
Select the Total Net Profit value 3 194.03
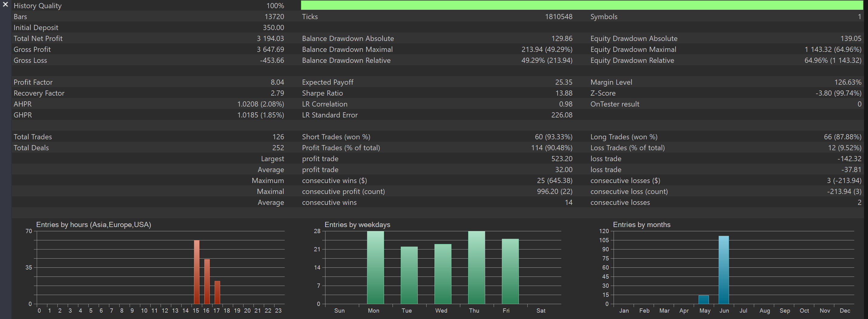[270, 39]
